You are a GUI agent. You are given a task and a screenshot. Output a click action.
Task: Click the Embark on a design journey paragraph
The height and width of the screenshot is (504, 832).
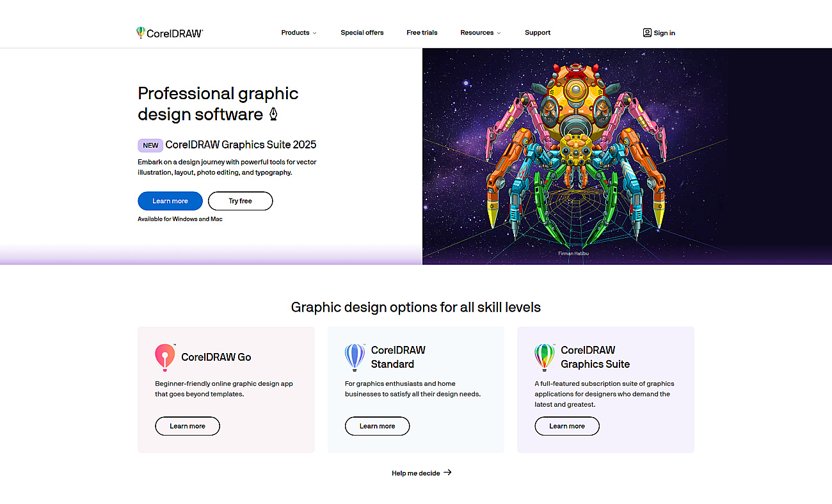pyautogui.click(x=227, y=167)
